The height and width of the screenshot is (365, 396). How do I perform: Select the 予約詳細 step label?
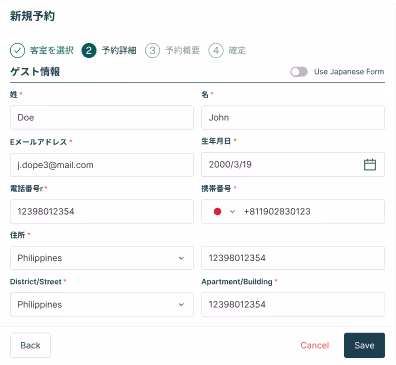pos(119,50)
